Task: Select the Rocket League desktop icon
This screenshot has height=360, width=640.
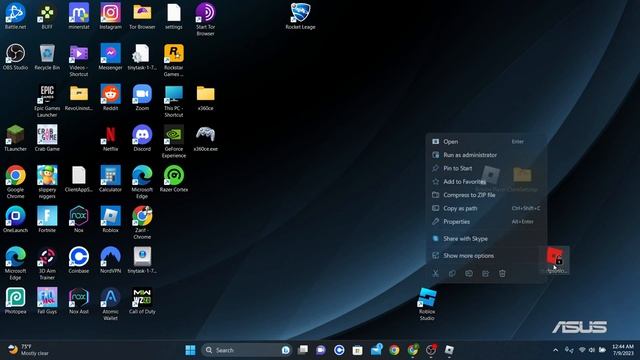Action: pos(300,16)
